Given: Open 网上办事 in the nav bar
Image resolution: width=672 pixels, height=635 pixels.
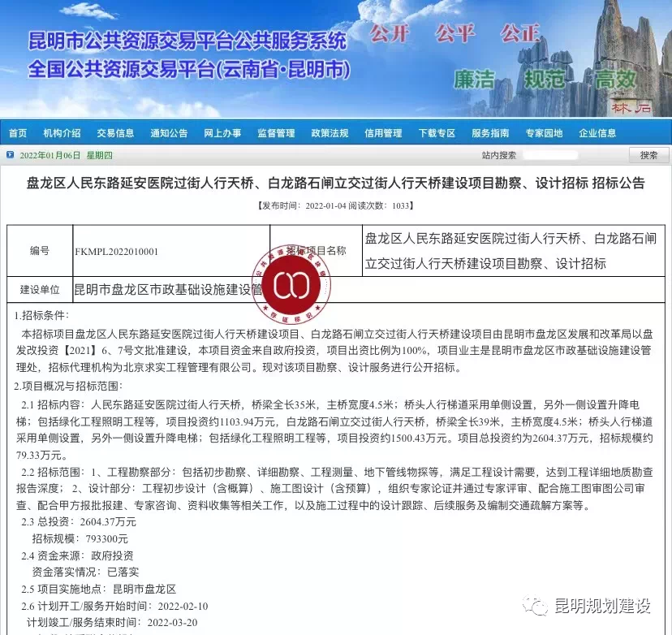Looking at the screenshot, I should [222, 133].
